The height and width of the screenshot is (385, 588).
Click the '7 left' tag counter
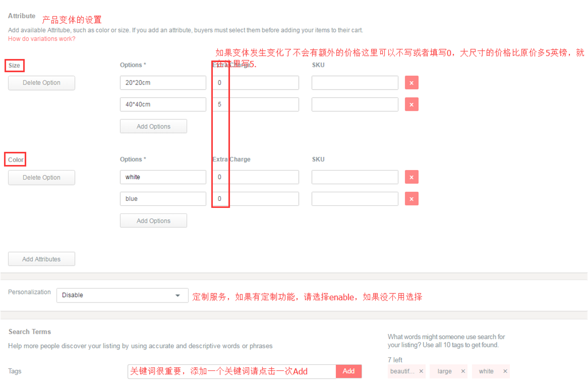(395, 360)
